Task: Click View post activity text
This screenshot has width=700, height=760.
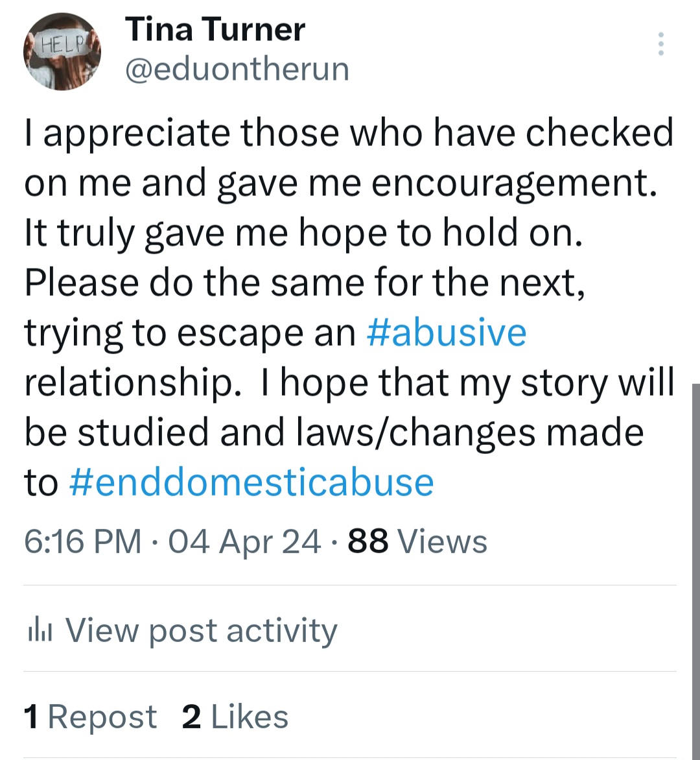Action: point(201,630)
